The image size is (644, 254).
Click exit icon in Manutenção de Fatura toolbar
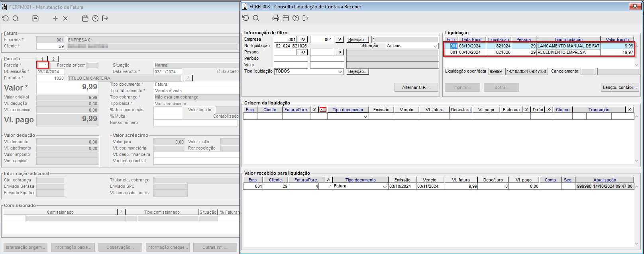point(105,18)
